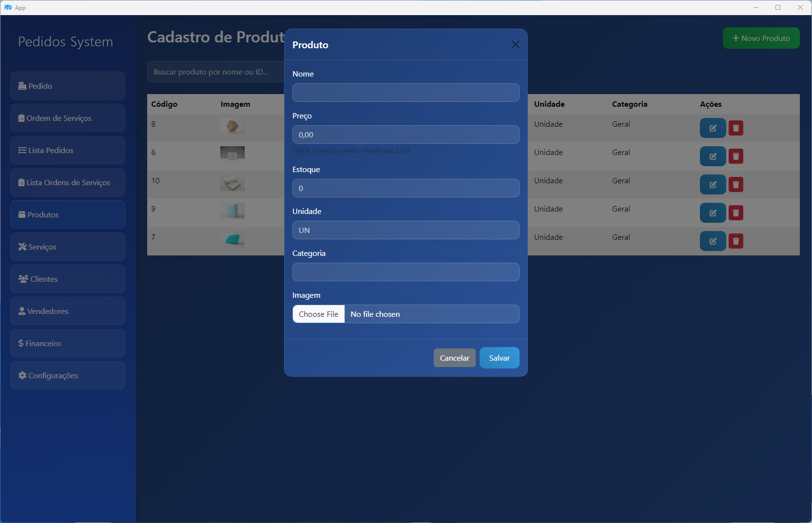
Task: Open Configurações in the sidebar
Action: point(68,375)
